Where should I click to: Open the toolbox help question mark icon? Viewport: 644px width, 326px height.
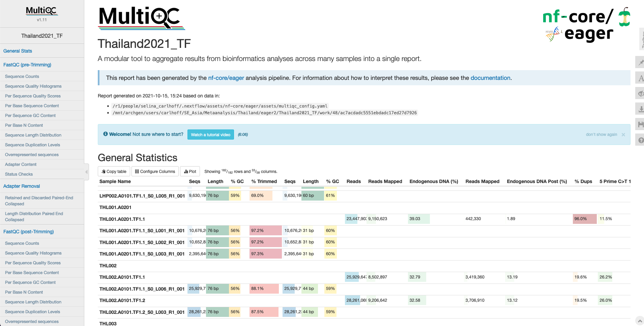640,140
